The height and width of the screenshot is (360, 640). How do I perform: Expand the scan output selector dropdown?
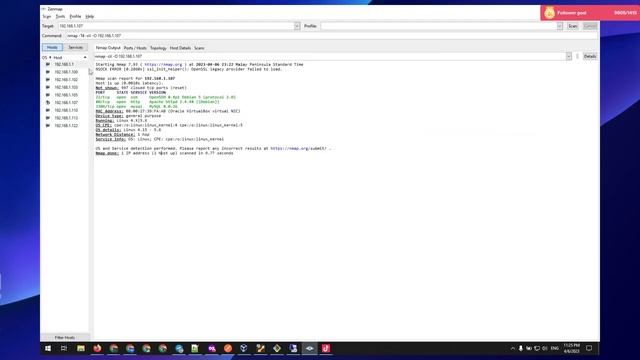(569, 56)
